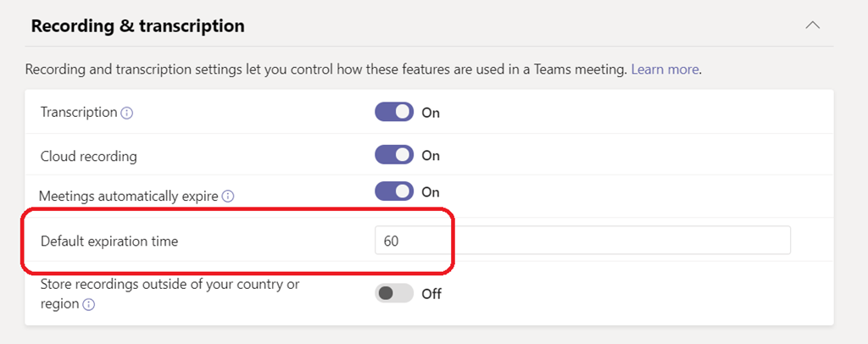This screenshot has height=344, width=868.
Task: Click the Default expiration time label
Action: (109, 241)
